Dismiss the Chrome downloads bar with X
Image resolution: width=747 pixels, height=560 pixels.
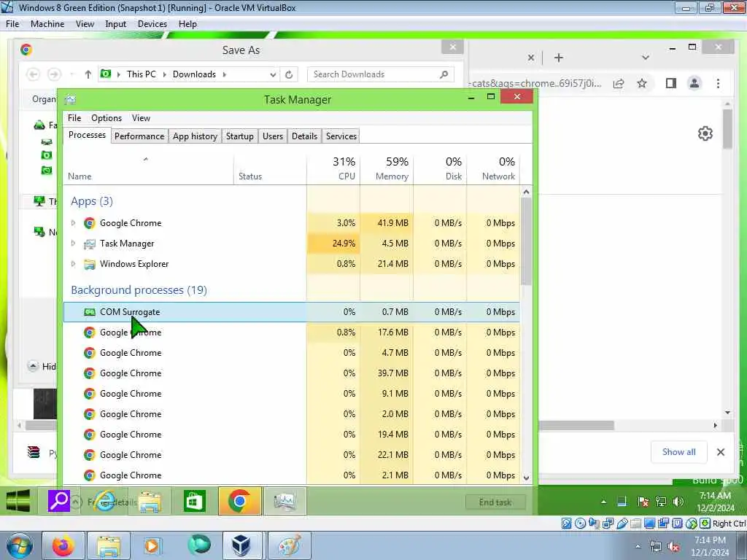(x=721, y=452)
